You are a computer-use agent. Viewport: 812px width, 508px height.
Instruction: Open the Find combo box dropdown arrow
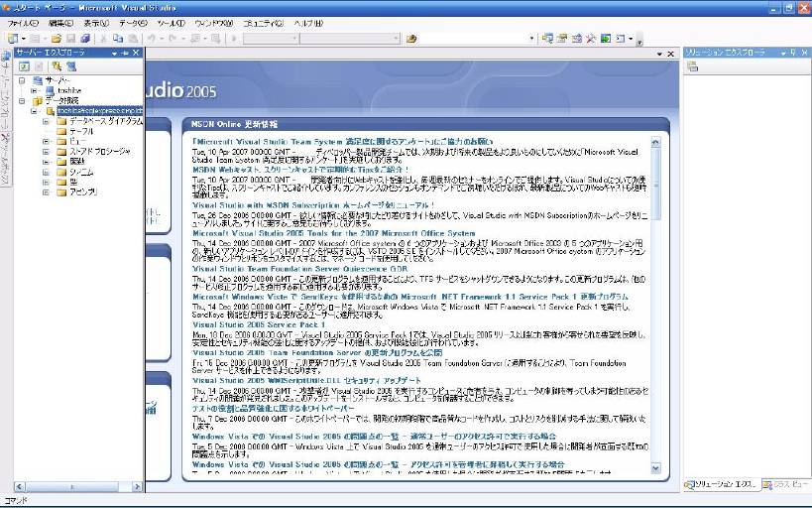pos(531,39)
